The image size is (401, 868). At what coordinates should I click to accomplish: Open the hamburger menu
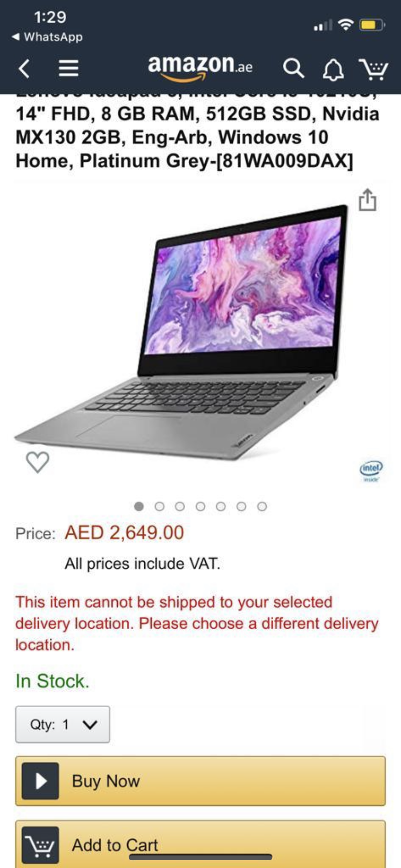point(68,68)
